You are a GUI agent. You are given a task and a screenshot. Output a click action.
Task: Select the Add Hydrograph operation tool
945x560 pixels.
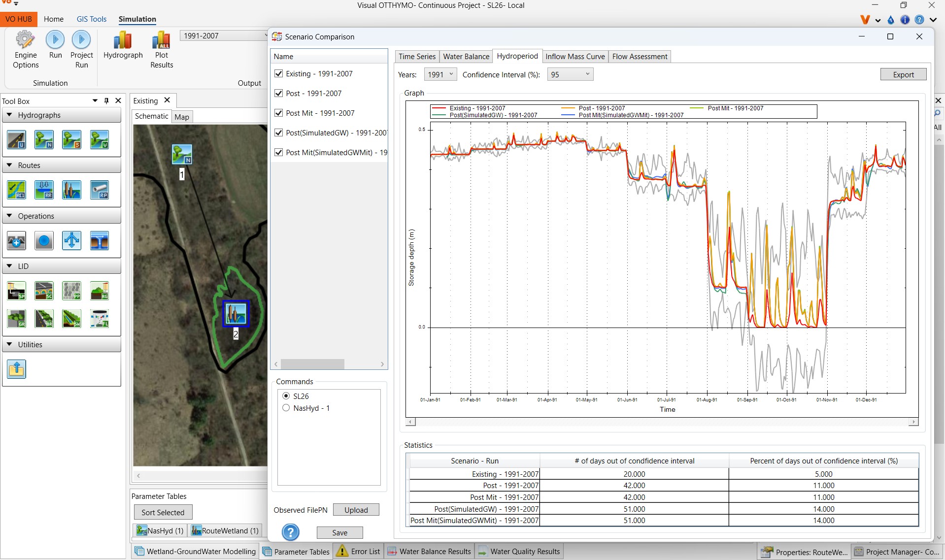(16, 241)
